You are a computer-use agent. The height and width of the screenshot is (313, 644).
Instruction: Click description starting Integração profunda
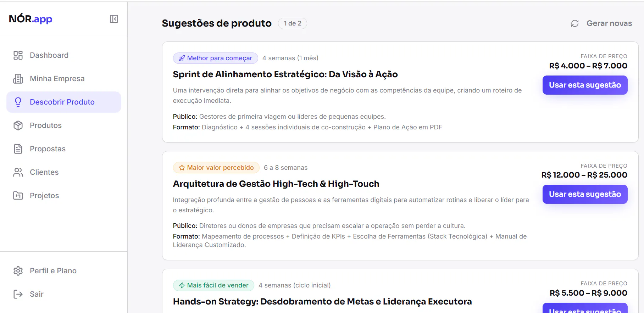click(x=351, y=205)
